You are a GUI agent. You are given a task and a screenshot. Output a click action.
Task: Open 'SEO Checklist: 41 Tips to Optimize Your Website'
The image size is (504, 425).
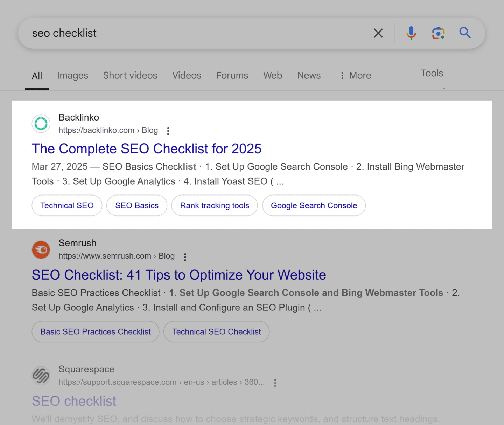tap(178, 275)
